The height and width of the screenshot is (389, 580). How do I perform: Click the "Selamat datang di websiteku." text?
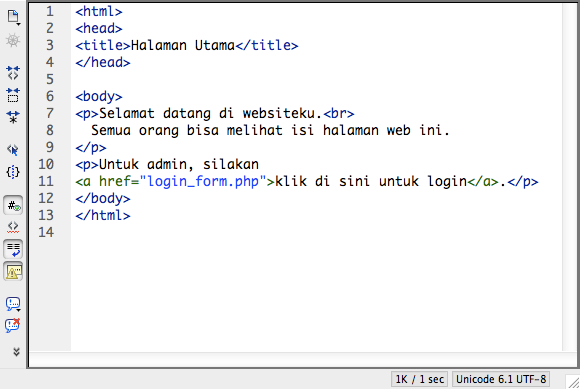[x=211, y=114]
